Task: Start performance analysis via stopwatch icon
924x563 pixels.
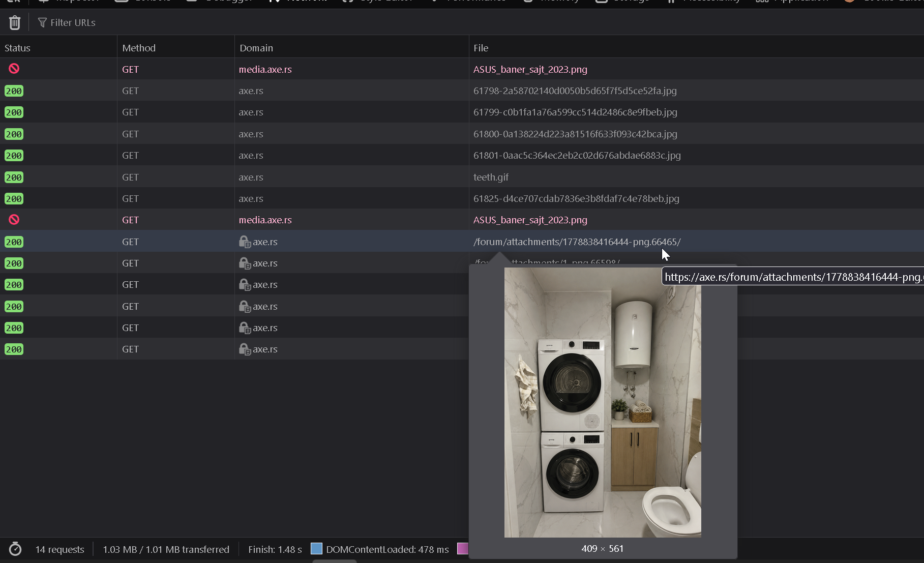Action: click(x=15, y=549)
